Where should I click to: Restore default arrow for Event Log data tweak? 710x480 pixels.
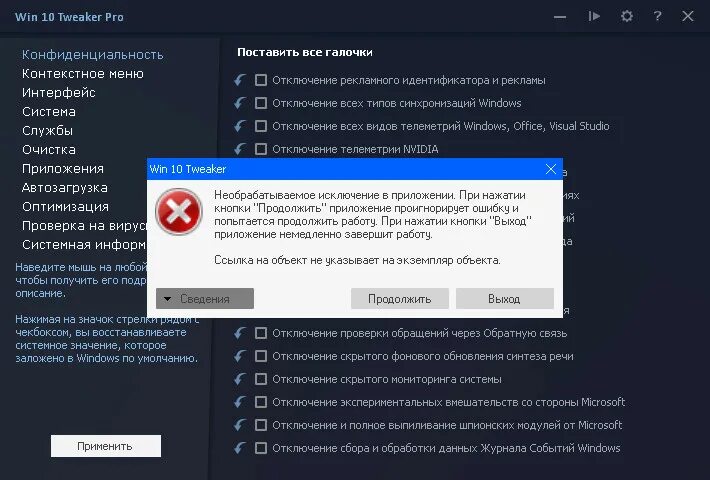tap(240, 448)
